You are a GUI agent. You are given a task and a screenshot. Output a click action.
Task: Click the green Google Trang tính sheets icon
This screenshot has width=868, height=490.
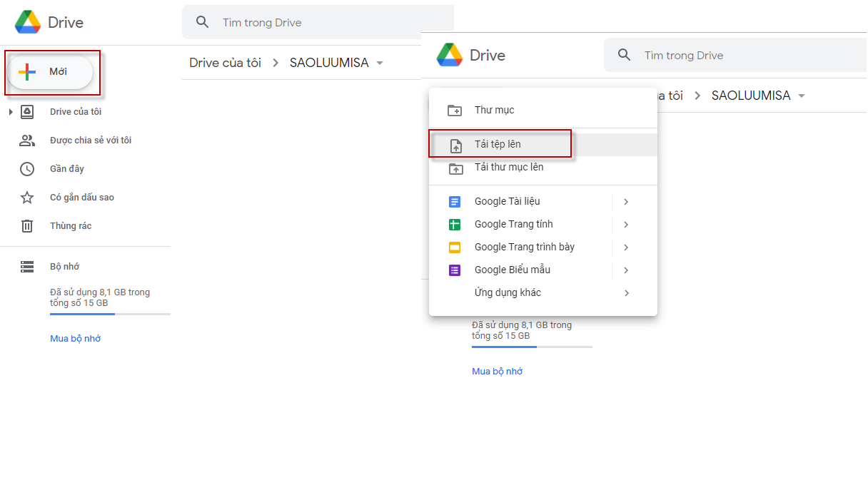455,225
